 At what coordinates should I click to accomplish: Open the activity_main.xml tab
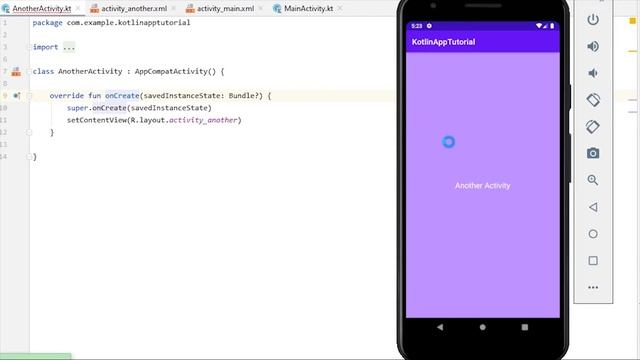pyautogui.click(x=225, y=8)
